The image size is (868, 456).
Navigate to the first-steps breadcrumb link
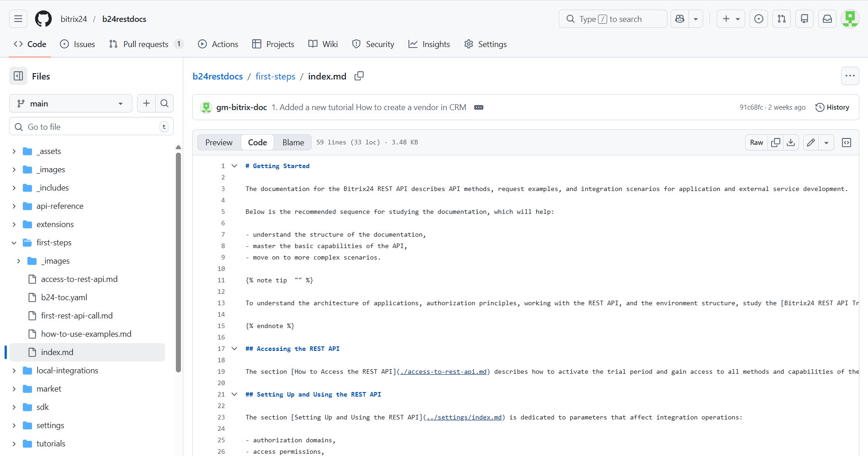(x=275, y=76)
